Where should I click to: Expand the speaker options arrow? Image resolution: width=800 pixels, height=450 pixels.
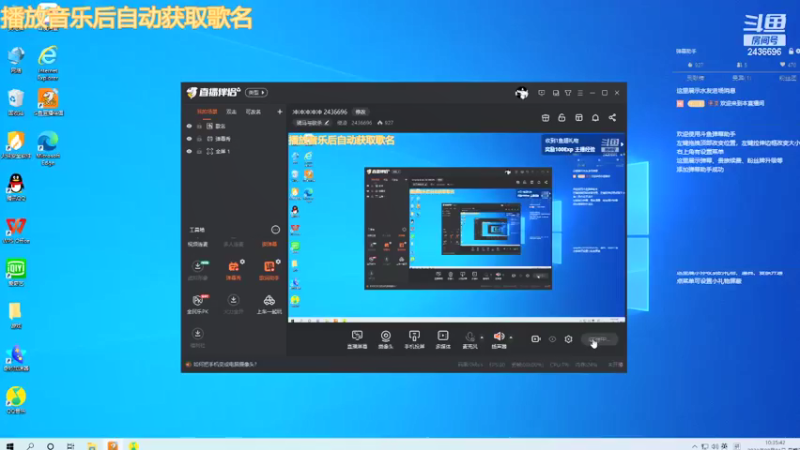(511, 337)
